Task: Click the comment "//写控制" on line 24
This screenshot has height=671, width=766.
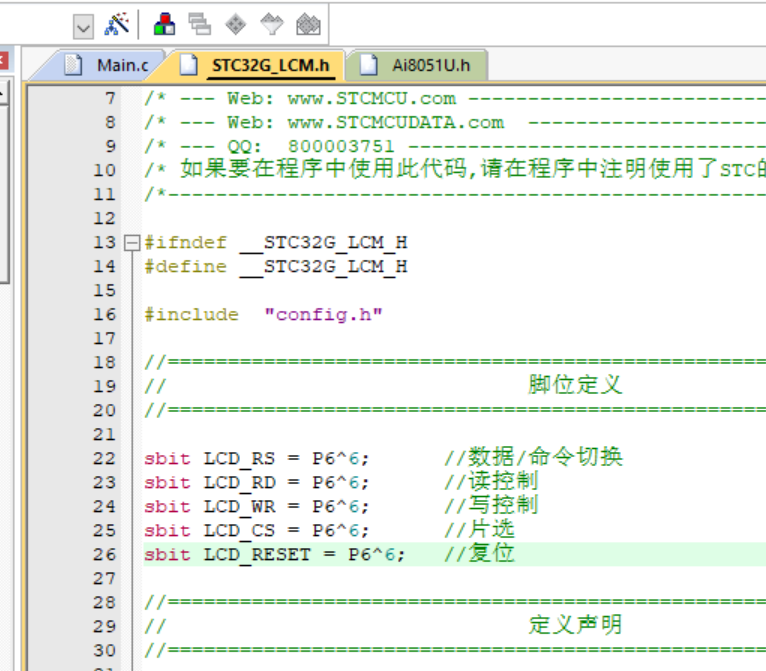Action: pyautogui.click(x=491, y=505)
